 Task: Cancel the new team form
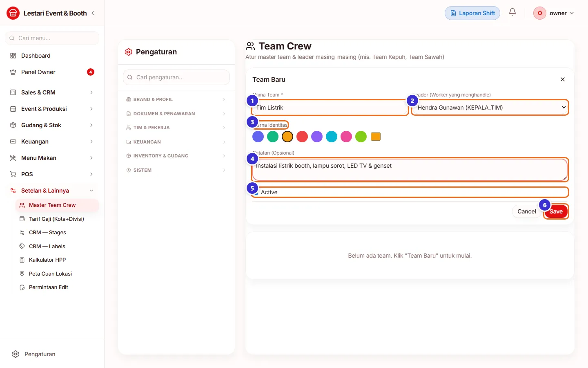(x=526, y=211)
